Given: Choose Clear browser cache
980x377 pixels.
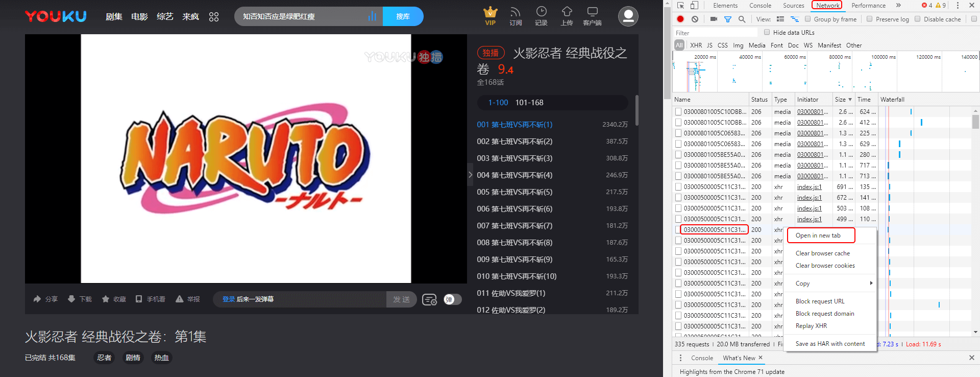Looking at the screenshot, I should pos(823,253).
